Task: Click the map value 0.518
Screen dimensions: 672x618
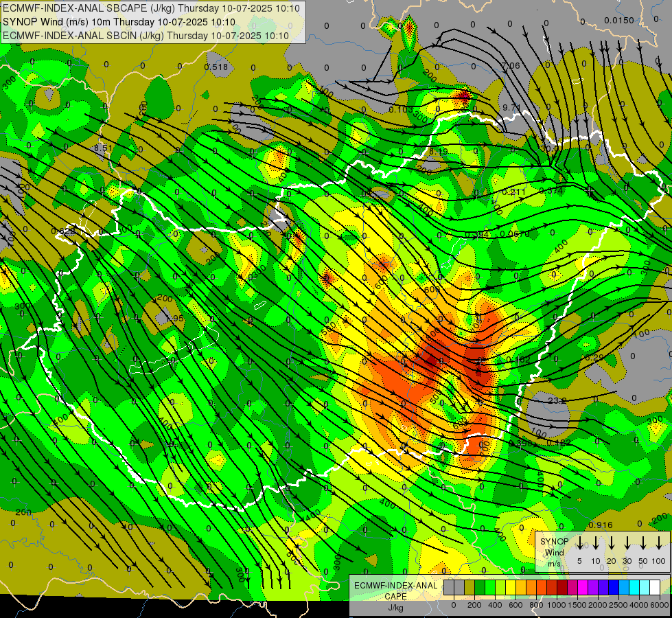Action: click(x=216, y=67)
